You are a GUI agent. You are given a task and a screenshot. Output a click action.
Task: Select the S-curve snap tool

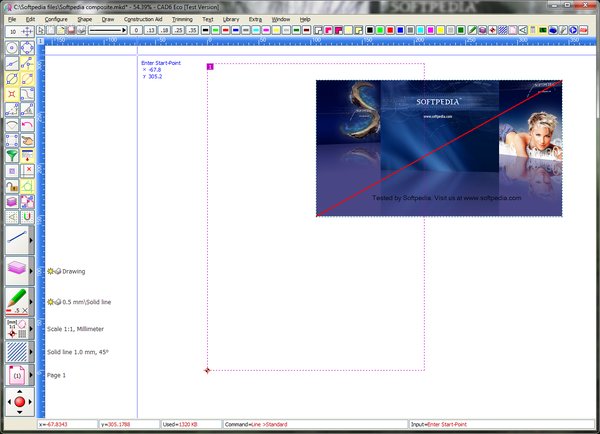[27, 94]
